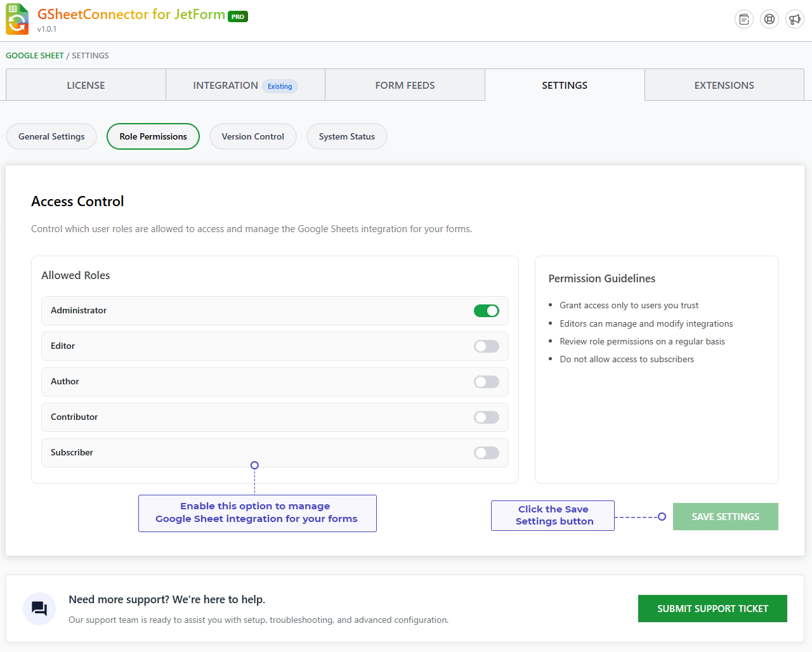Image resolution: width=812 pixels, height=652 pixels.
Task: Select the Role Permissions sub-tab
Action: [x=153, y=136]
